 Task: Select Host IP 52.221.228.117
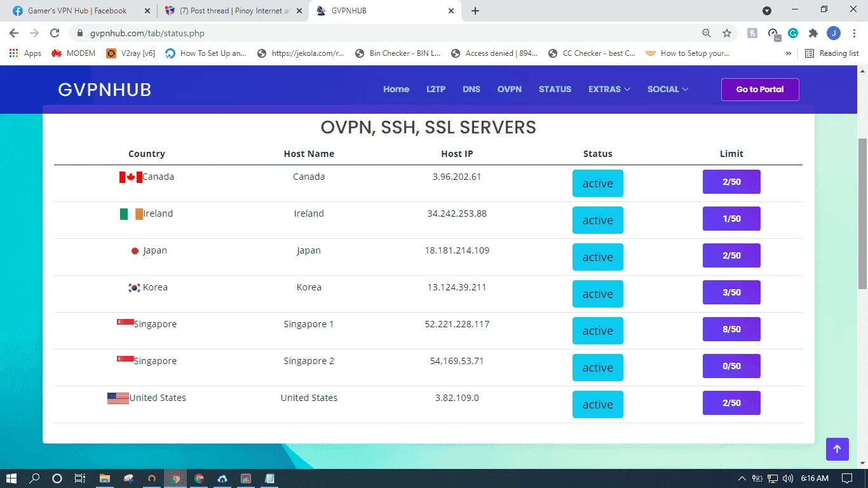457,324
